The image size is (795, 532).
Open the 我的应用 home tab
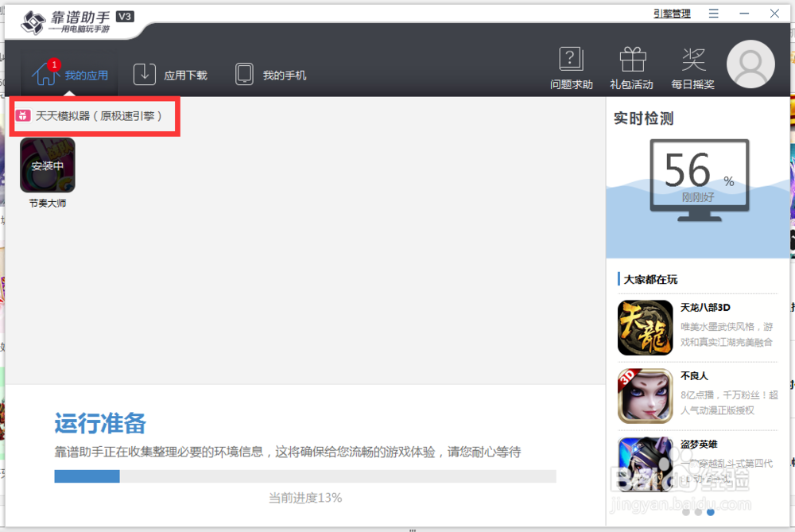tap(70, 75)
